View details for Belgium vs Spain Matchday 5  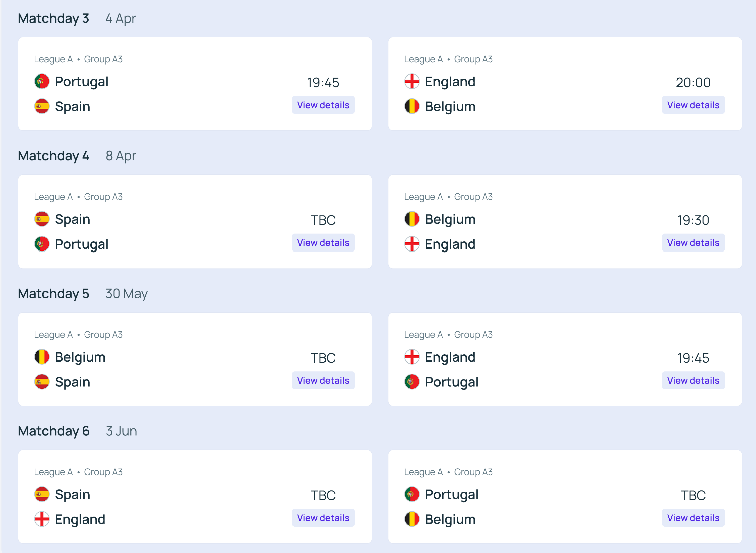point(323,381)
